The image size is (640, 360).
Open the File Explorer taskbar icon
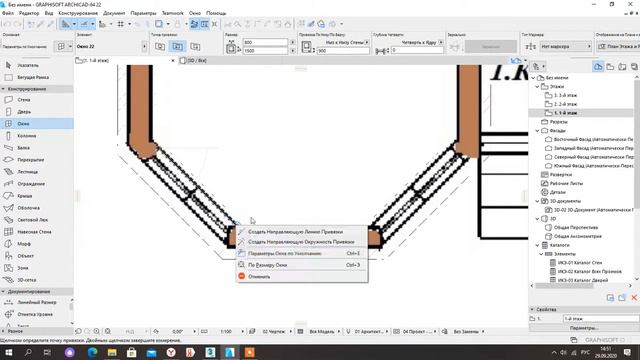click(x=112, y=352)
